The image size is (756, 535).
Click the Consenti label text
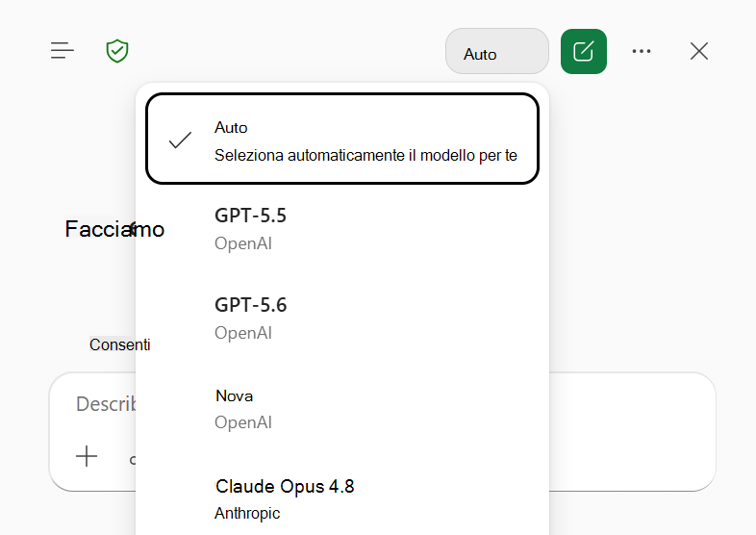pyautogui.click(x=119, y=344)
